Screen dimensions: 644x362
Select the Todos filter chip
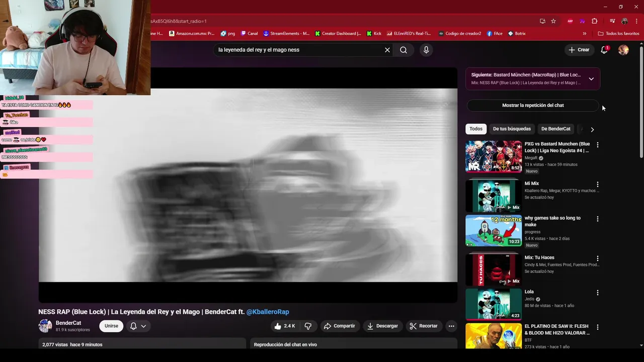[476, 129]
